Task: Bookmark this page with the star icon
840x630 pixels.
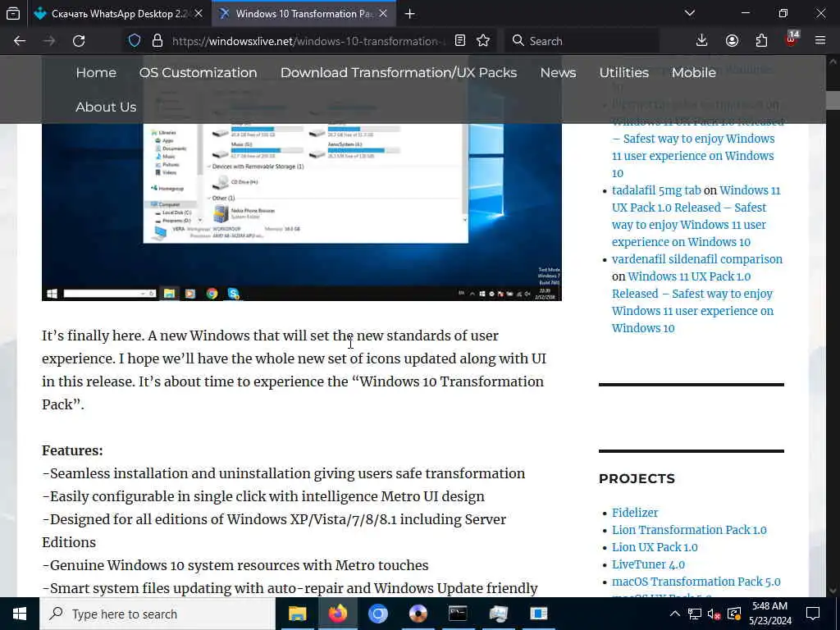Action: point(483,41)
